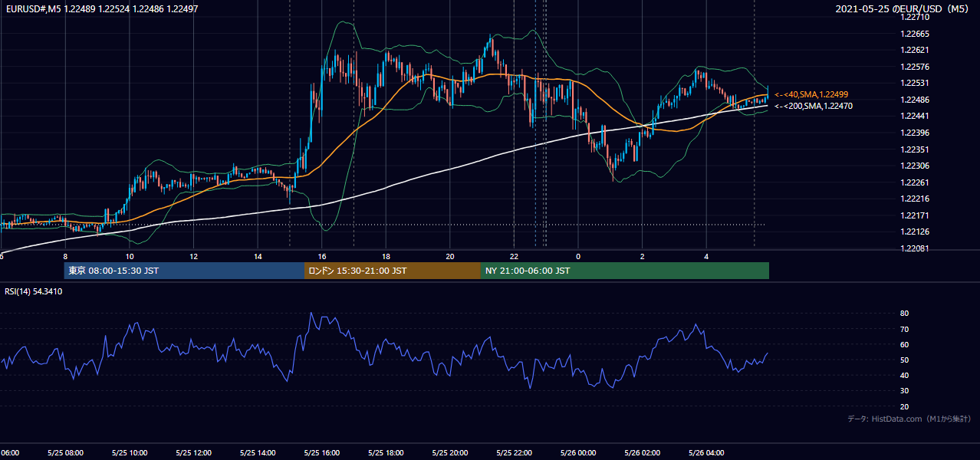Click the 5/25 14:00 time axis label
Screen dimensions: 980x460
pos(258,453)
